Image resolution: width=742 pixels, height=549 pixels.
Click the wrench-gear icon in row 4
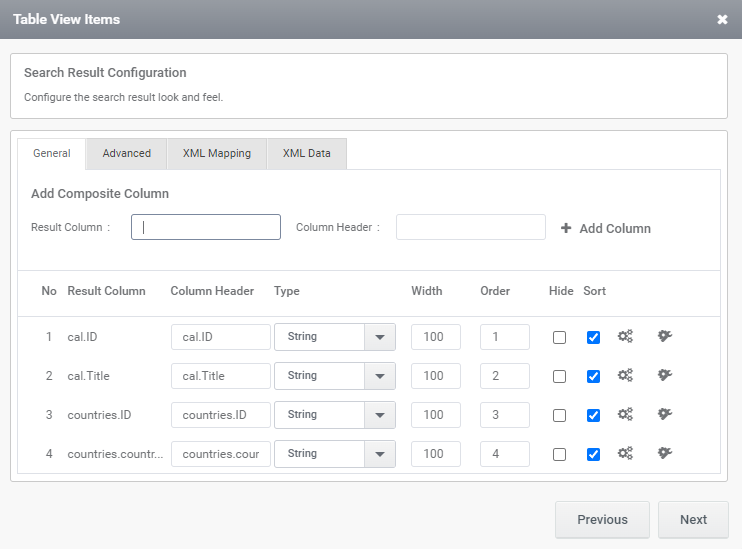coord(664,453)
